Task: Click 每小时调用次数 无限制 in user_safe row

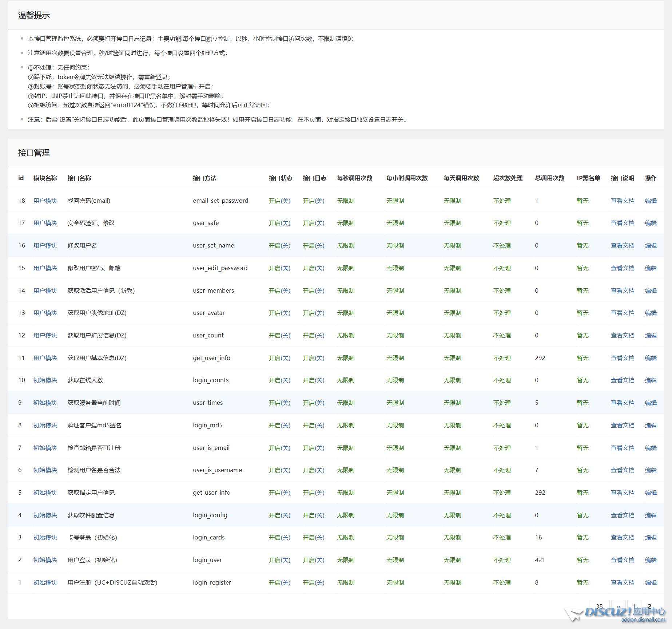Action: pos(395,223)
